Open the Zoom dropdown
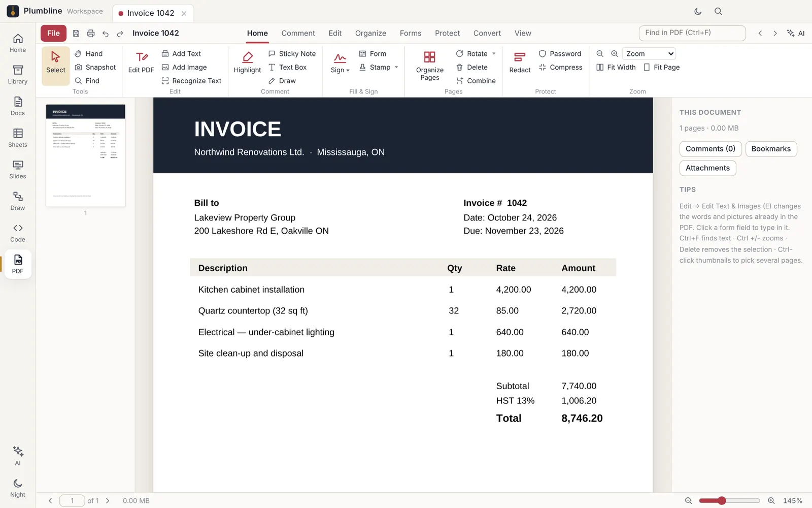Screen dimensions: 812x508 [x=649, y=53]
